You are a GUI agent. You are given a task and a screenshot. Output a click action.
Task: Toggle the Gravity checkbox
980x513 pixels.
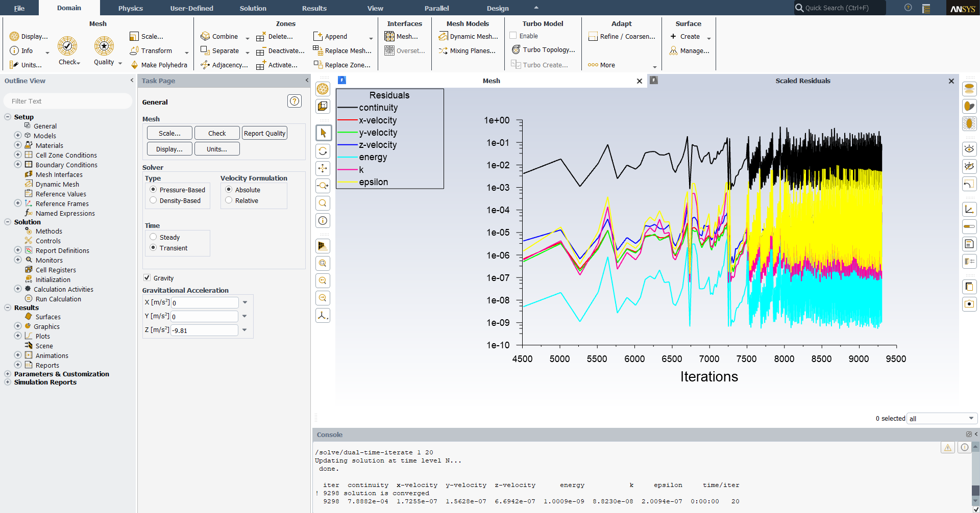pos(147,278)
